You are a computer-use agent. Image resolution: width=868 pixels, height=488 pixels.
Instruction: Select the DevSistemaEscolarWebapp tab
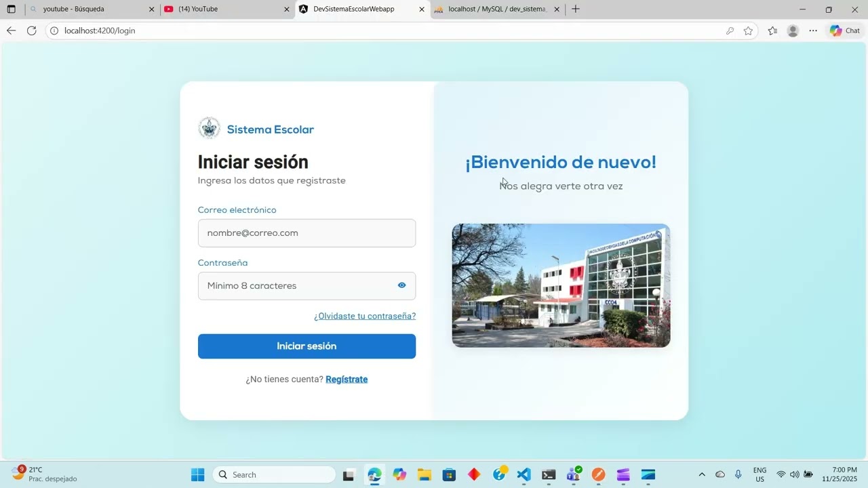tap(361, 9)
